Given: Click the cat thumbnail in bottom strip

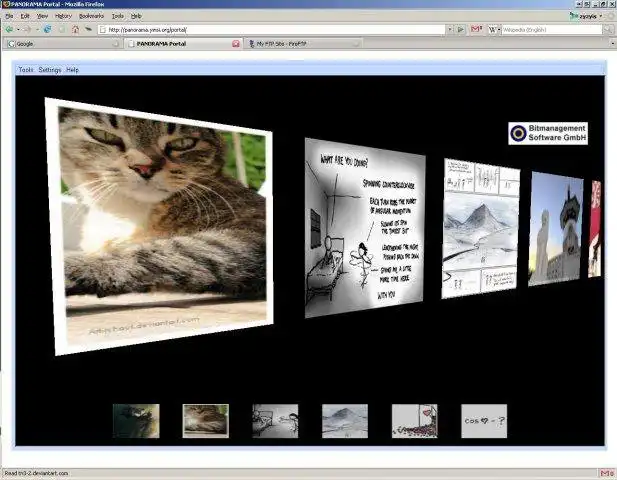Looking at the screenshot, I should 206,421.
